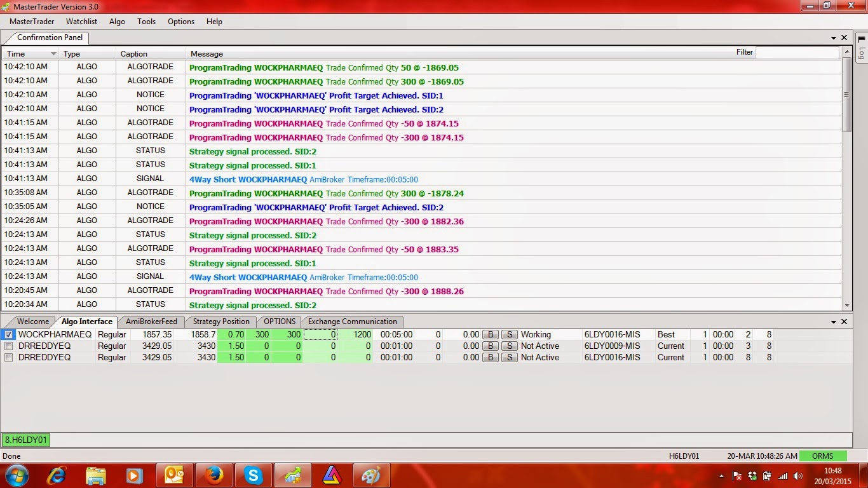Switch to the Welcome tab
Image resolution: width=868 pixels, height=488 pixels.
[33, 322]
